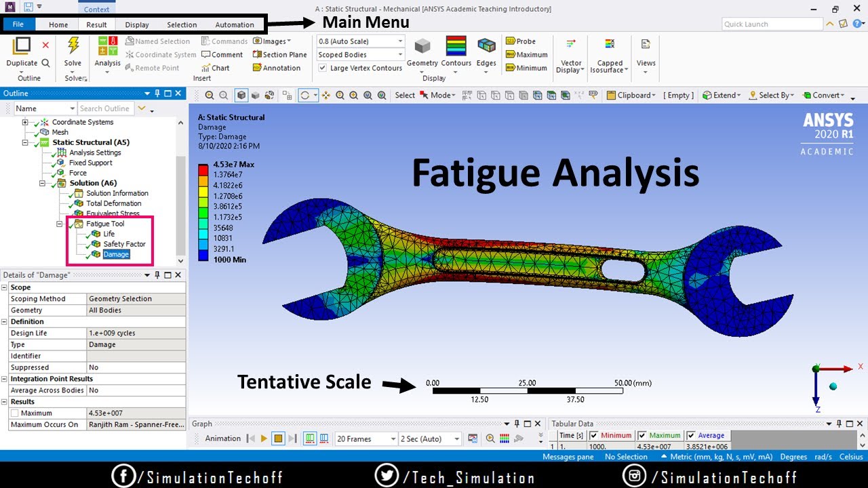This screenshot has width=868, height=488.
Task: Switch to the Automation tab
Action: [x=235, y=24]
